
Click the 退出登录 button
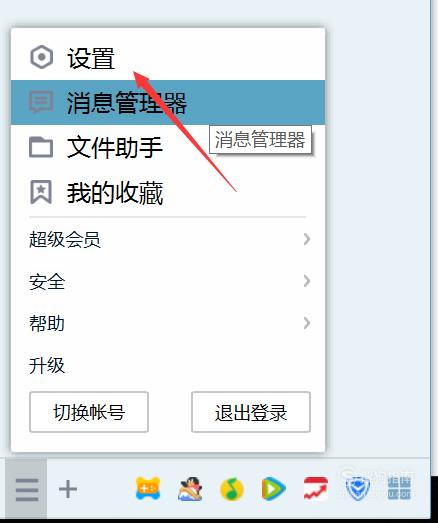(x=251, y=412)
